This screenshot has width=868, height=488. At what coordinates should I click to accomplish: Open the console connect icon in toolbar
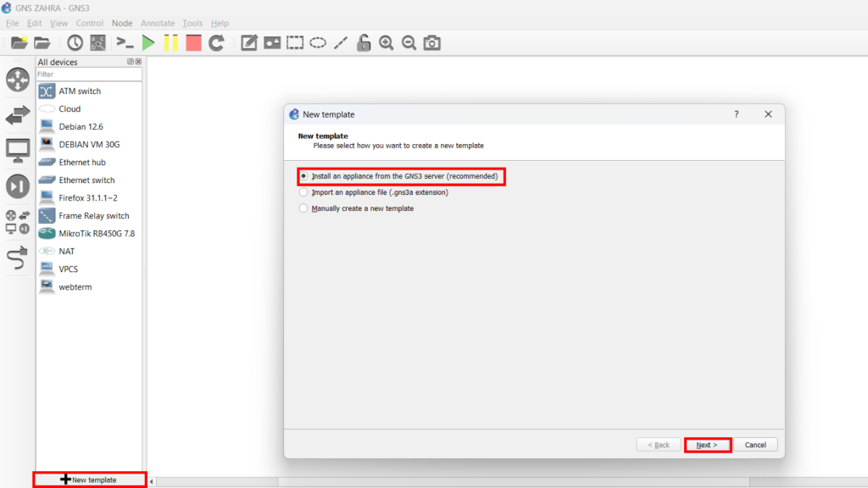pyautogui.click(x=125, y=42)
